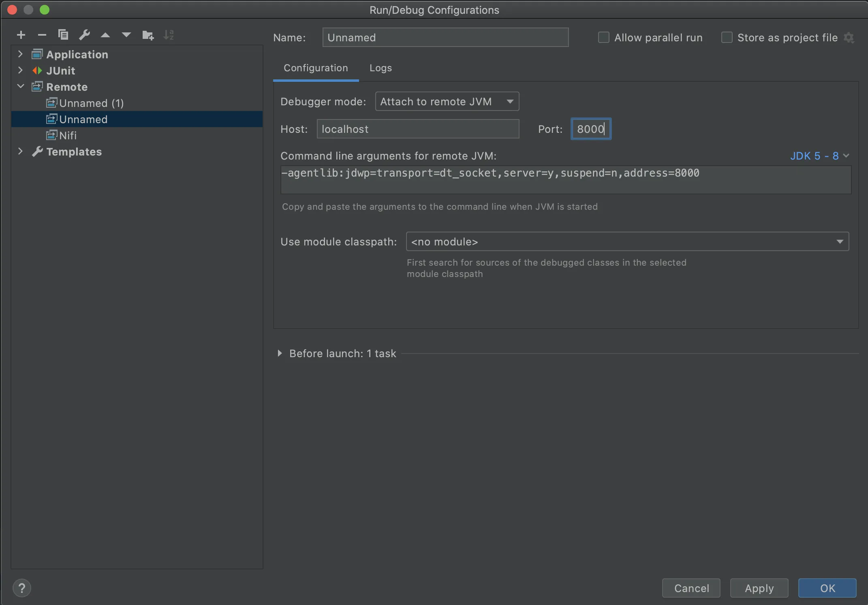Open the Debugger mode dropdown

[447, 102]
